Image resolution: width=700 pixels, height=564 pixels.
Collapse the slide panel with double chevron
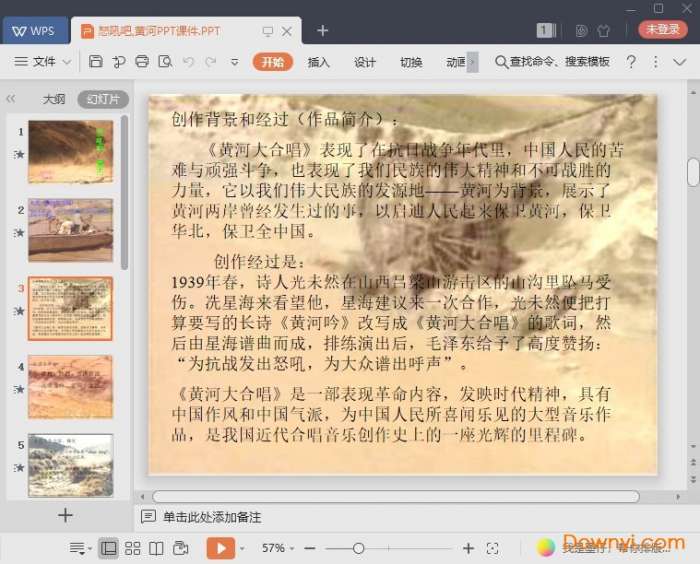(11, 99)
